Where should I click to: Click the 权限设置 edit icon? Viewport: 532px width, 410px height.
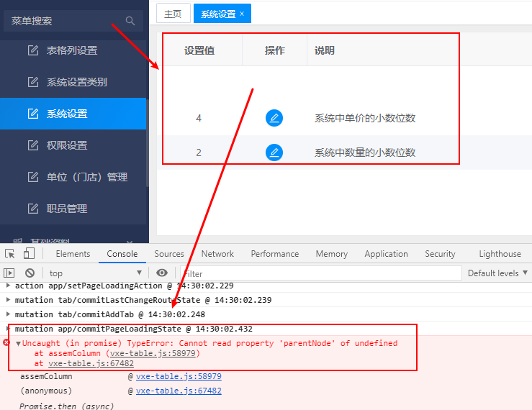coord(33,145)
